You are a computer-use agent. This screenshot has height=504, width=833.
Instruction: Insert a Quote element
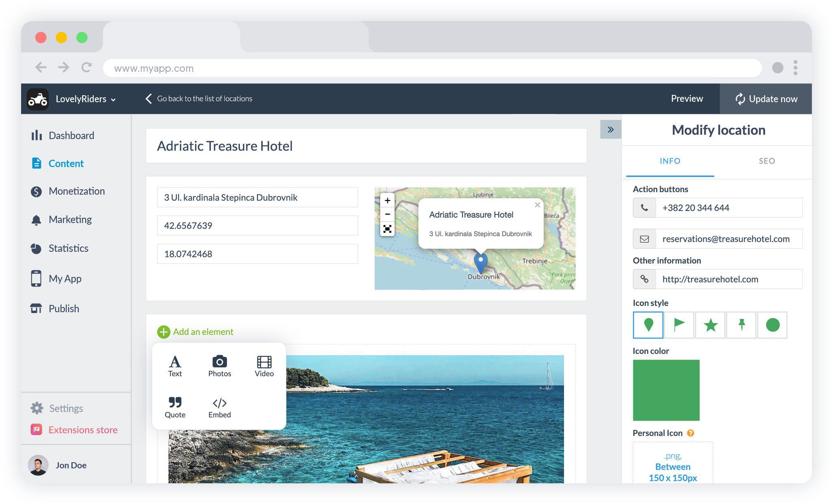point(175,407)
